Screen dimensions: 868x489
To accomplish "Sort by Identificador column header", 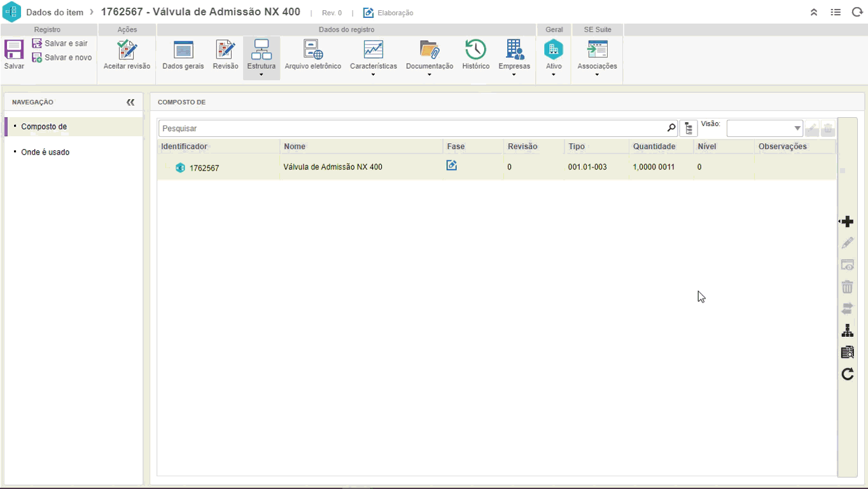I will pyautogui.click(x=184, y=146).
